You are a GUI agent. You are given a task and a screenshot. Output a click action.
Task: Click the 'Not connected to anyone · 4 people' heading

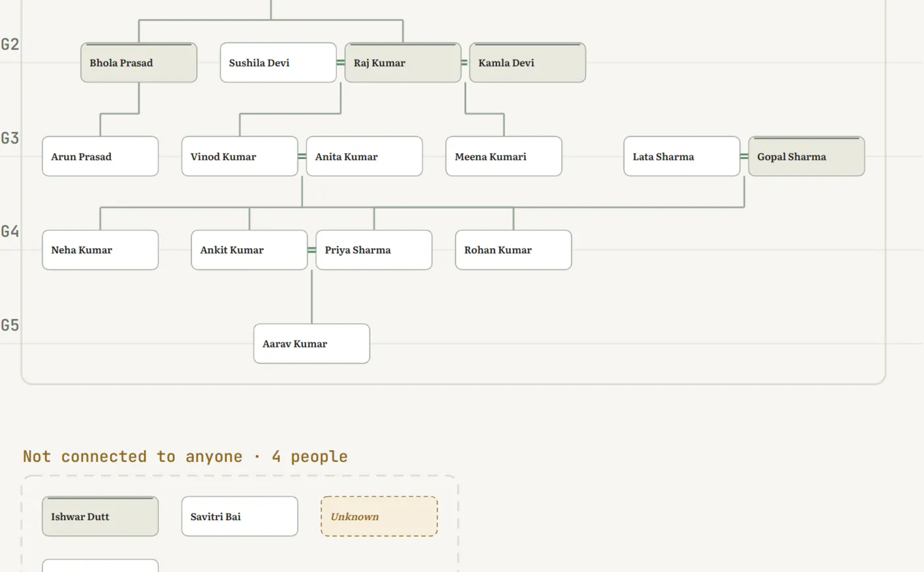pyautogui.click(x=185, y=457)
